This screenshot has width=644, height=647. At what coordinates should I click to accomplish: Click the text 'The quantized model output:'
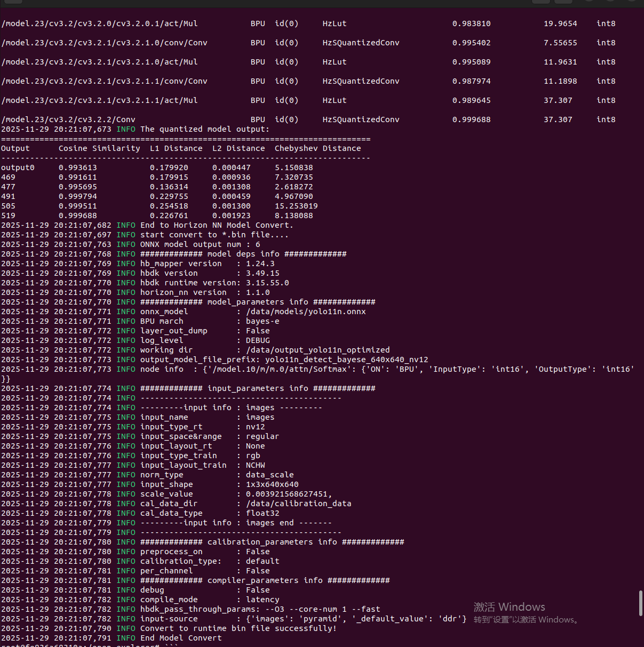[x=205, y=129]
